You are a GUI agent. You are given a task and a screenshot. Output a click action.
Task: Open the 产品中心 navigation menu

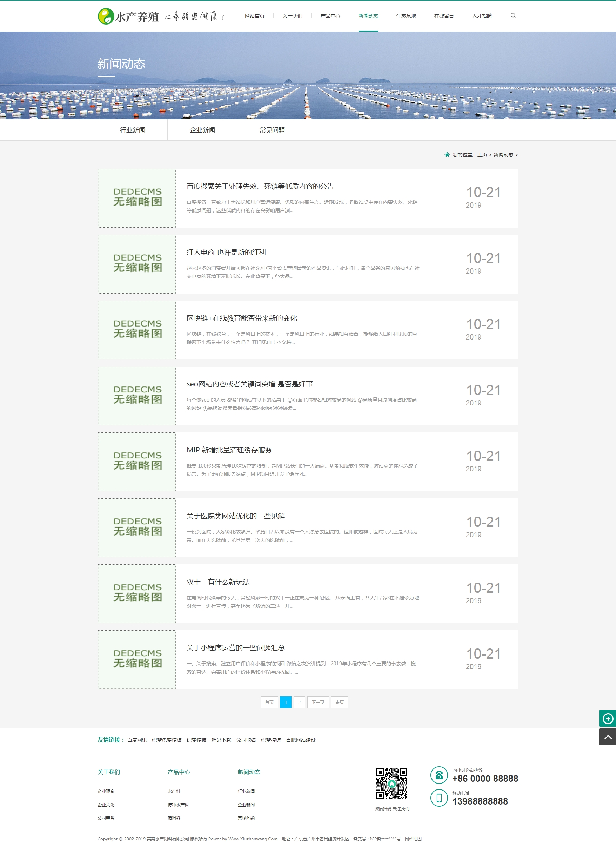tap(330, 16)
